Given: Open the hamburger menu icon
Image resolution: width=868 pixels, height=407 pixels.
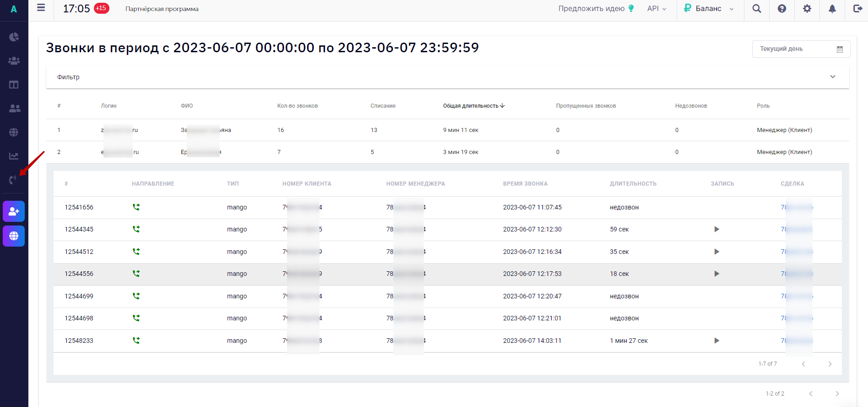Looking at the screenshot, I should pos(41,8).
